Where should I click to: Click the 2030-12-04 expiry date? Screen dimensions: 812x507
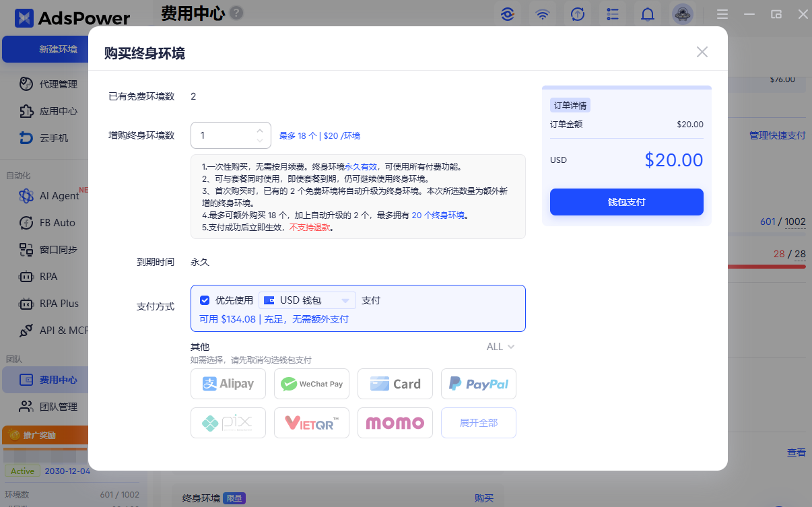tap(67, 471)
